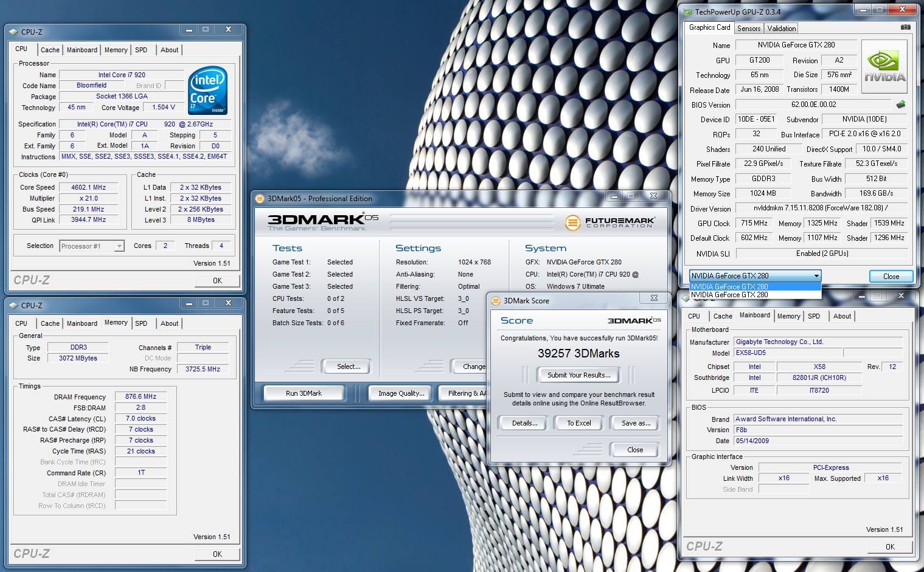This screenshot has width=924, height=572.
Task: Click BIOS date 05/14/2009 field
Action: pyautogui.click(x=819, y=441)
